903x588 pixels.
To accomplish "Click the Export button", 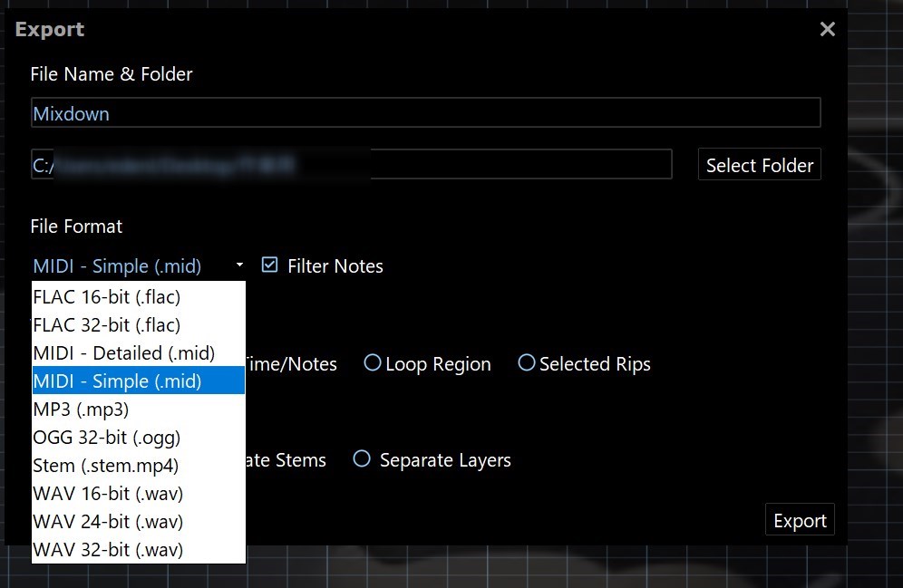I will 800,521.
